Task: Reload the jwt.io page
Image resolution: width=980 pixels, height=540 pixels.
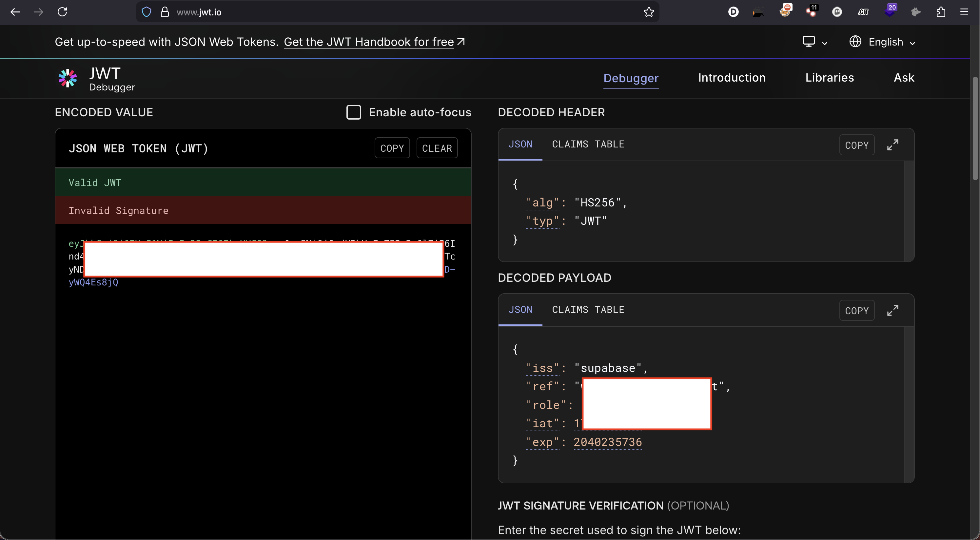Action: [62, 12]
